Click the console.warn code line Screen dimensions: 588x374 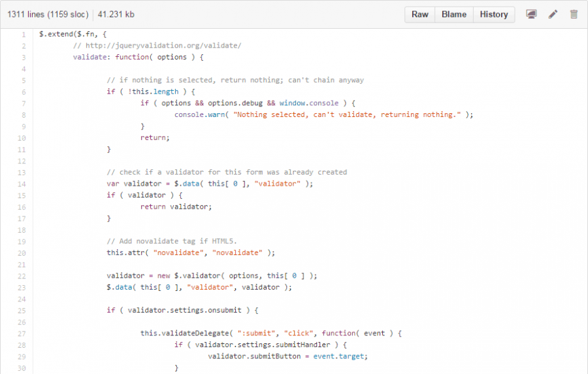point(323,114)
